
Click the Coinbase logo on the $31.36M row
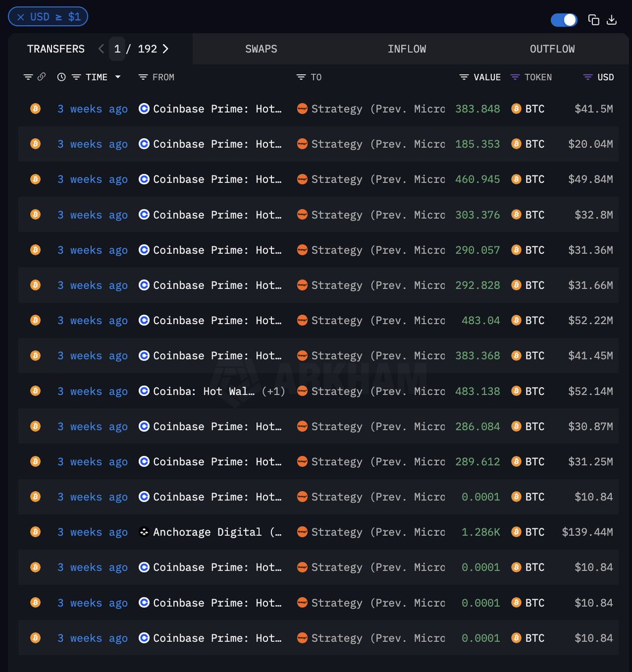(144, 250)
